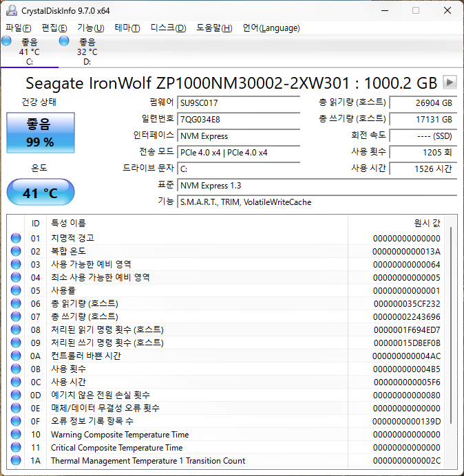
Task: Click status circle of 08 처리된 읽기 명령 횟수
Action: click(16, 329)
